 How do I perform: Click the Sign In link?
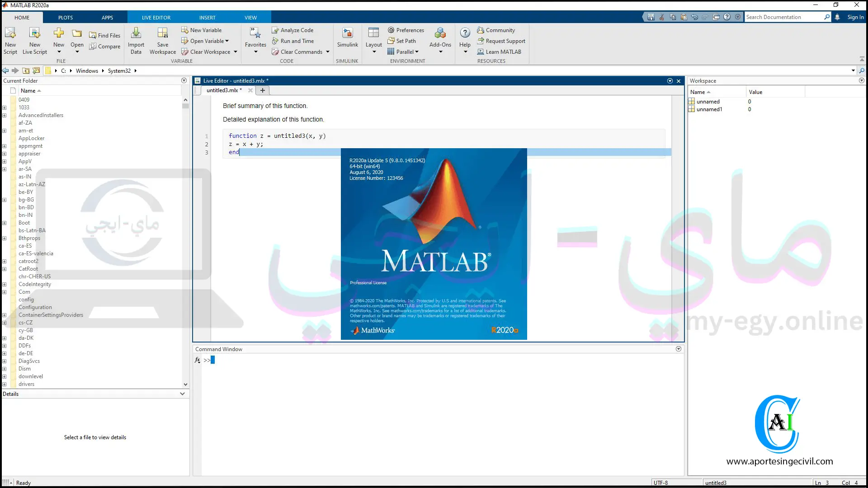pos(855,17)
